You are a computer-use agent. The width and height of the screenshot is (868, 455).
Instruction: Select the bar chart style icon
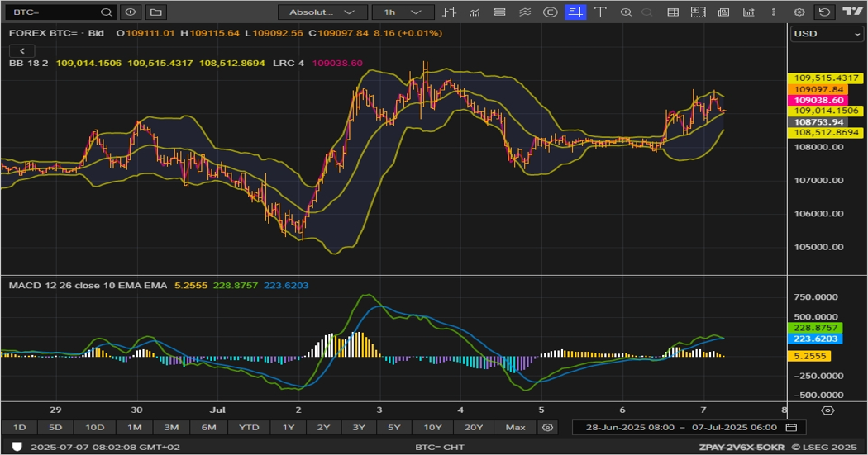click(x=449, y=12)
